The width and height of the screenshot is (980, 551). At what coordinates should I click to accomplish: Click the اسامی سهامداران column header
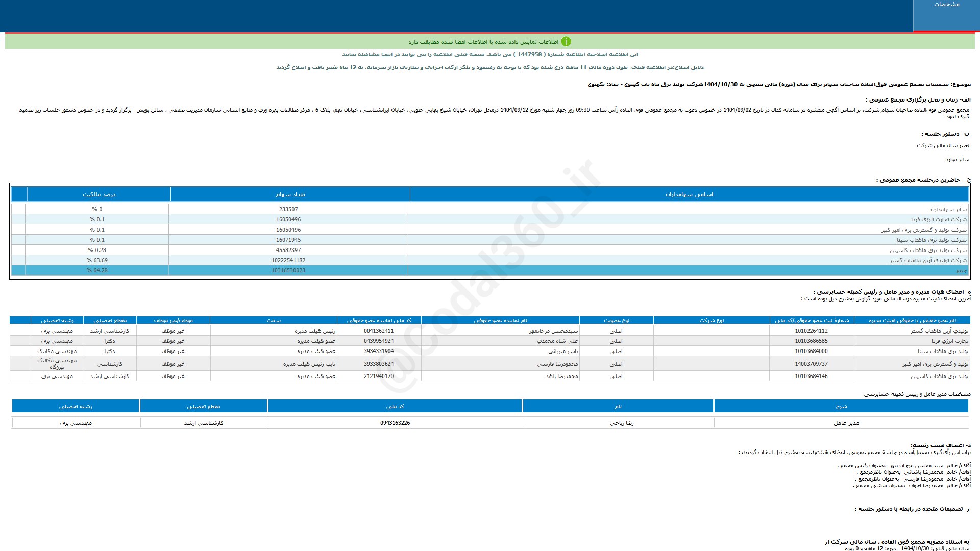pyautogui.click(x=689, y=194)
